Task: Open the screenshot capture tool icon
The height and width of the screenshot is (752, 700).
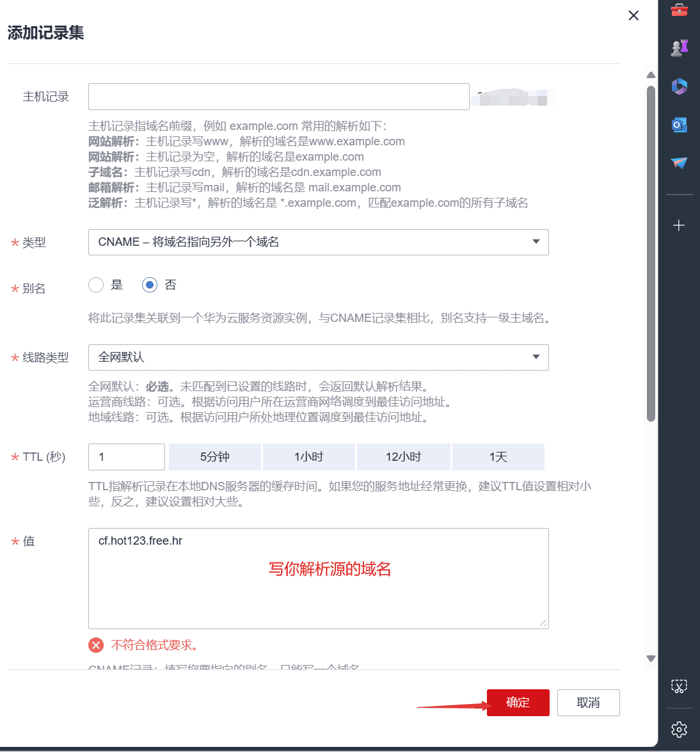Action: pos(679,686)
